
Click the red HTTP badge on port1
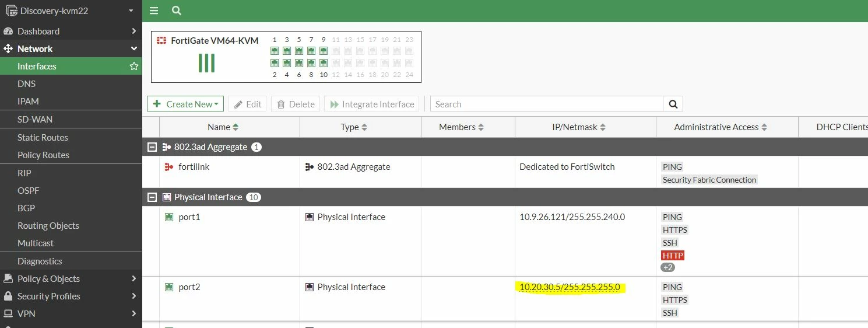click(x=673, y=256)
